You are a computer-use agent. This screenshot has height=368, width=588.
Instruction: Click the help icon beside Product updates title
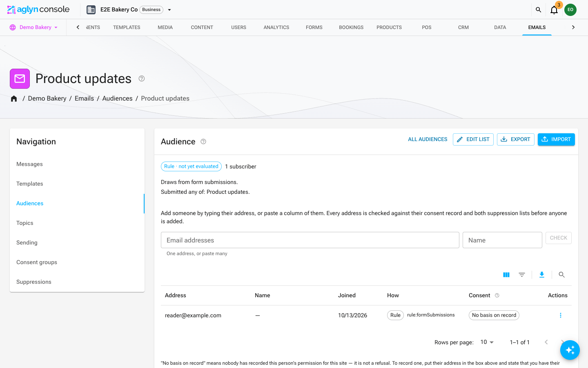(x=142, y=79)
